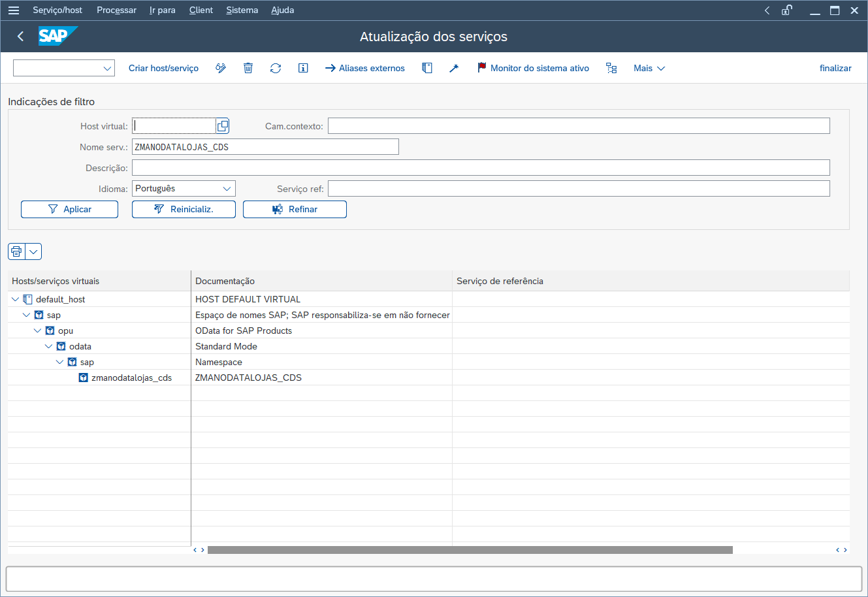The height and width of the screenshot is (597, 868).
Task: Open the print icon above the table
Action: (x=16, y=251)
